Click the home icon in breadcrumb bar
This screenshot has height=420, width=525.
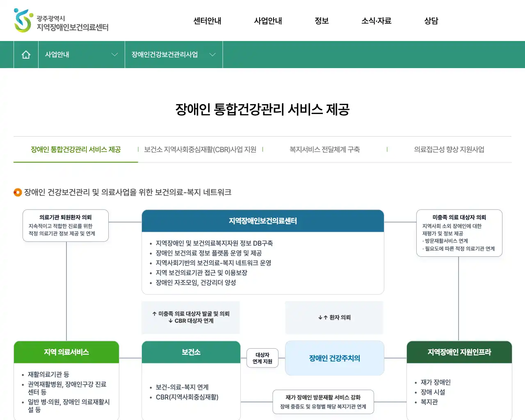[x=26, y=55]
